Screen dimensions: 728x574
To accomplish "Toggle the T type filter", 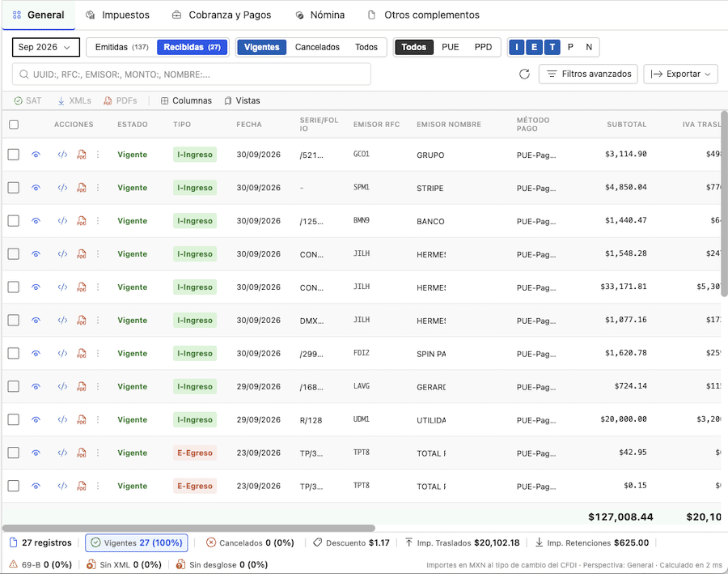I will [552, 47].
